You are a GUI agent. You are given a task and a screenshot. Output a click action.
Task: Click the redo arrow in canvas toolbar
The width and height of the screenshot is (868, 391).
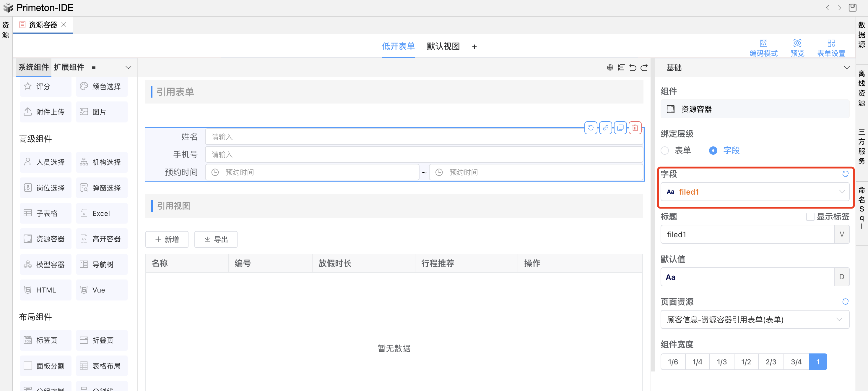[x=644, y=67]
